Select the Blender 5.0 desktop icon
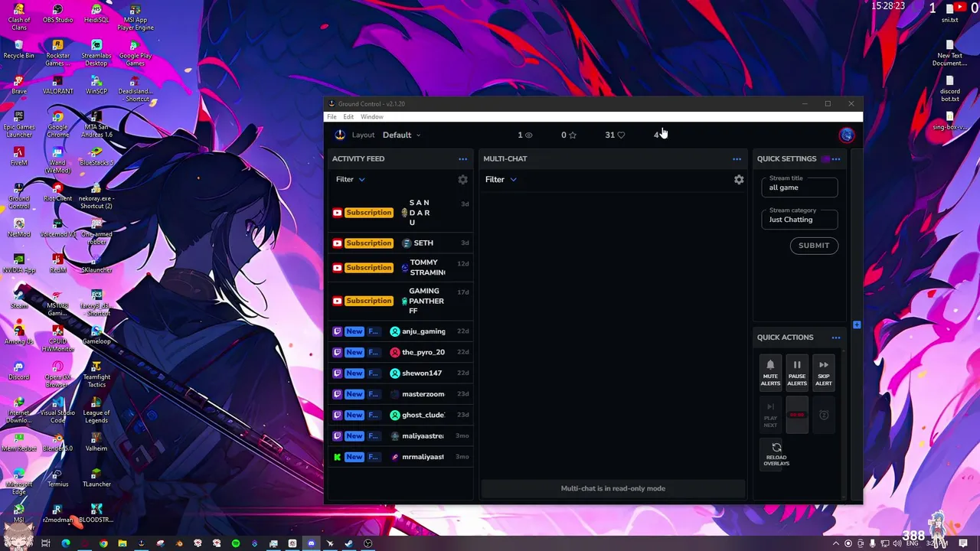This screenshot has height=551, width=980. point(58,442)
